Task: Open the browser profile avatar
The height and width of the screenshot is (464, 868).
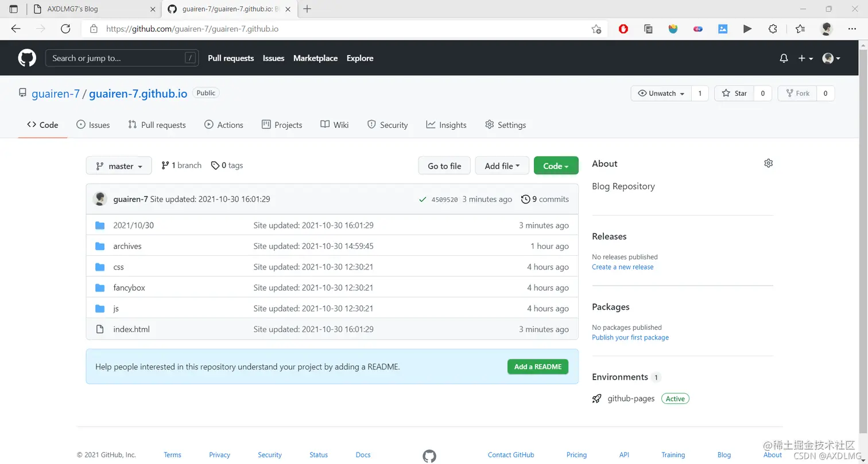Action: 826,29
